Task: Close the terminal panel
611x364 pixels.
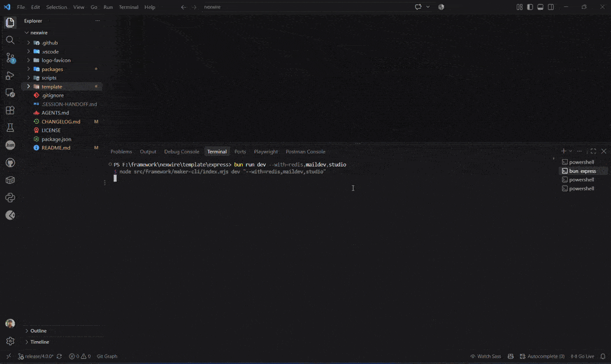Action: [x=604, y=151]
